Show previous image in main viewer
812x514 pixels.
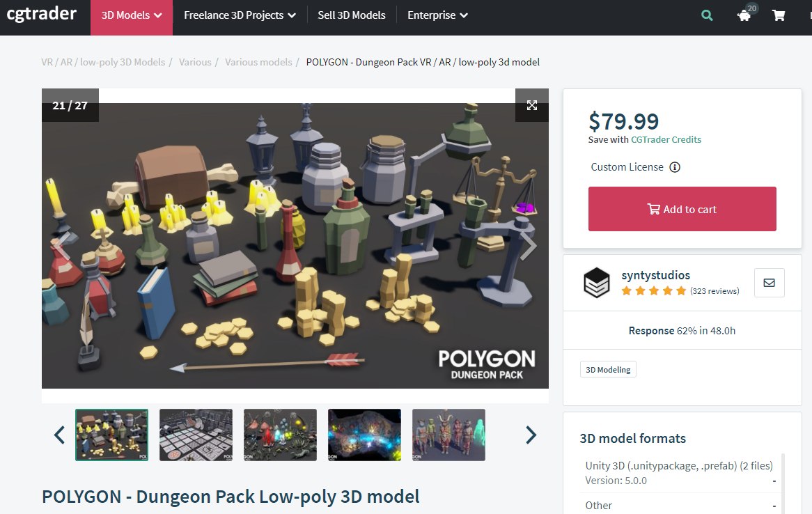61,246
